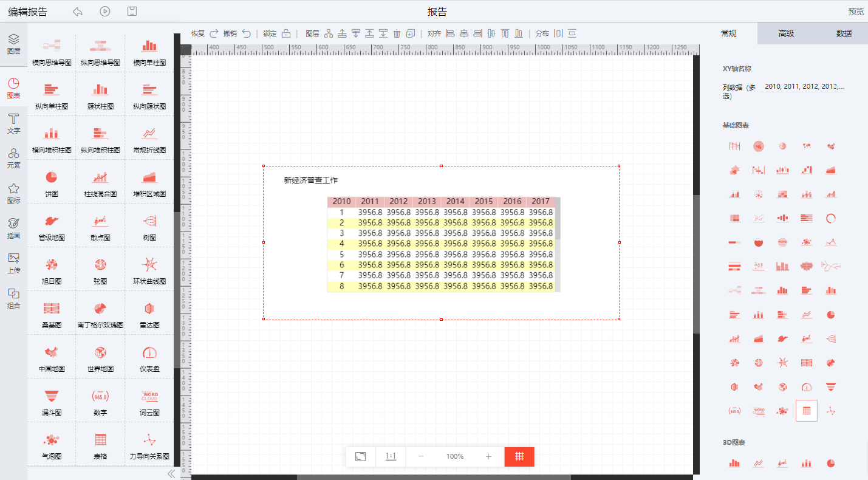Image resolution: width=868 pixels, height=480 pixels.
Task: Toggle the 锁定 lock icon
Action: pyautogui.click(x=285, y=33)
